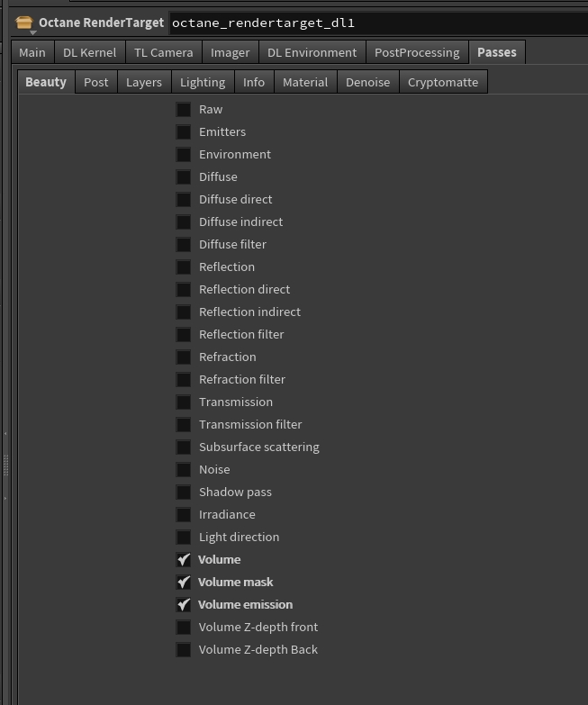Enable the Diffuse direct checkbox
This screenshot has height=705, width=588.
tap(184, 200)
